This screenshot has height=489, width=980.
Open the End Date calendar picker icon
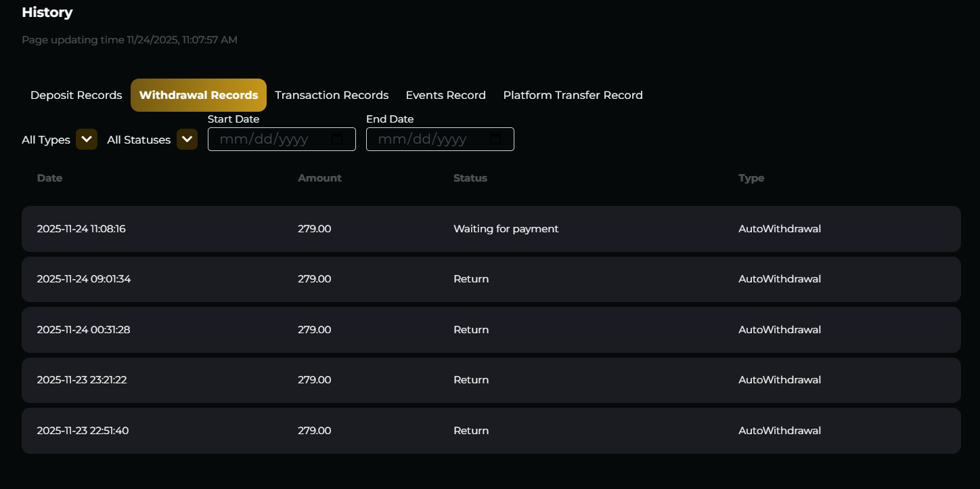496,140
